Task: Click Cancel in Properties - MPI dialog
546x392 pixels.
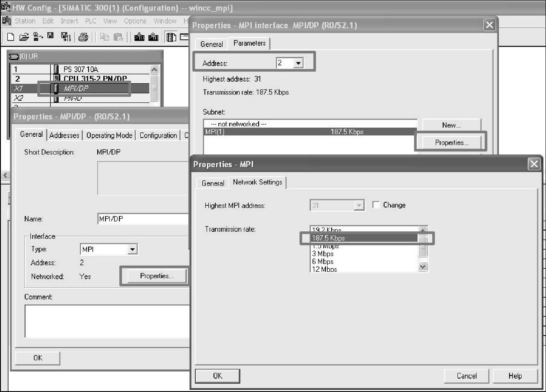Action: pos(467,376)
